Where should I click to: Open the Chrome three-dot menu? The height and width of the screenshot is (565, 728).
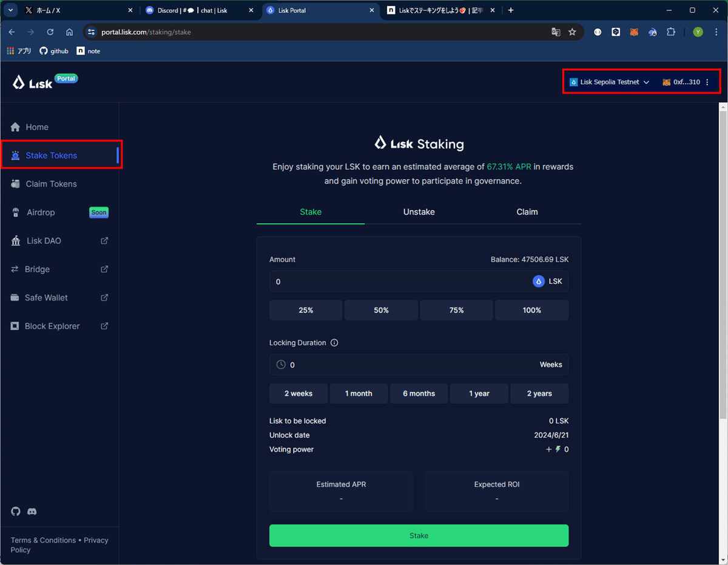point(716,32)
